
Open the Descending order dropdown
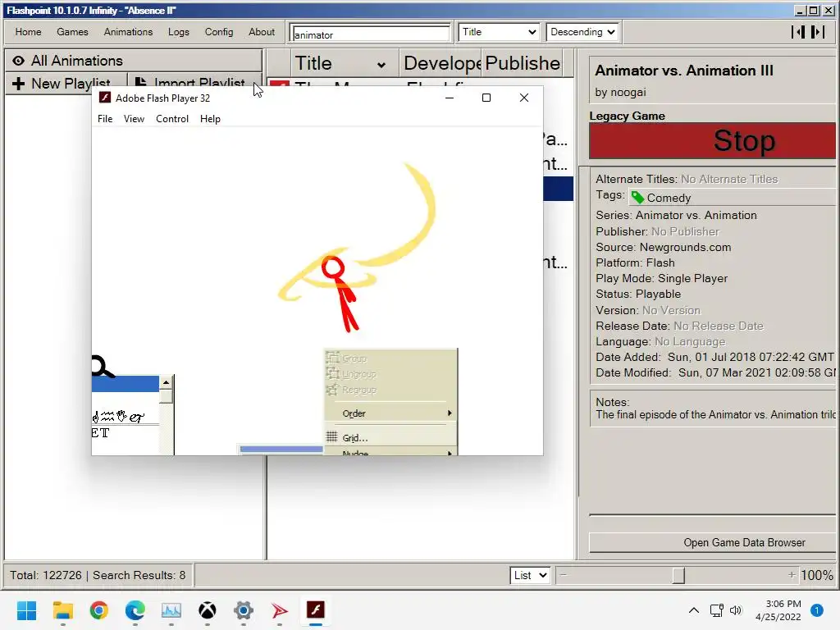(582, 32)
